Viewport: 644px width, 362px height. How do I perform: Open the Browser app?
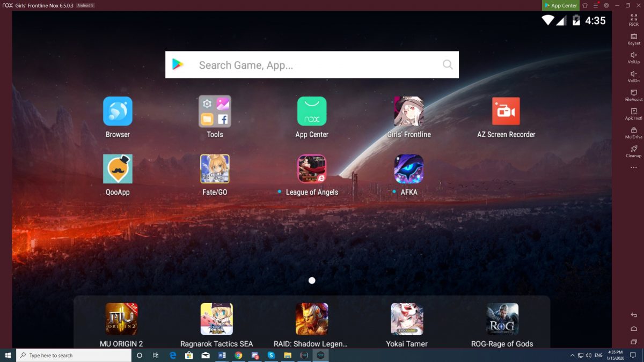(x=118, y=112)
